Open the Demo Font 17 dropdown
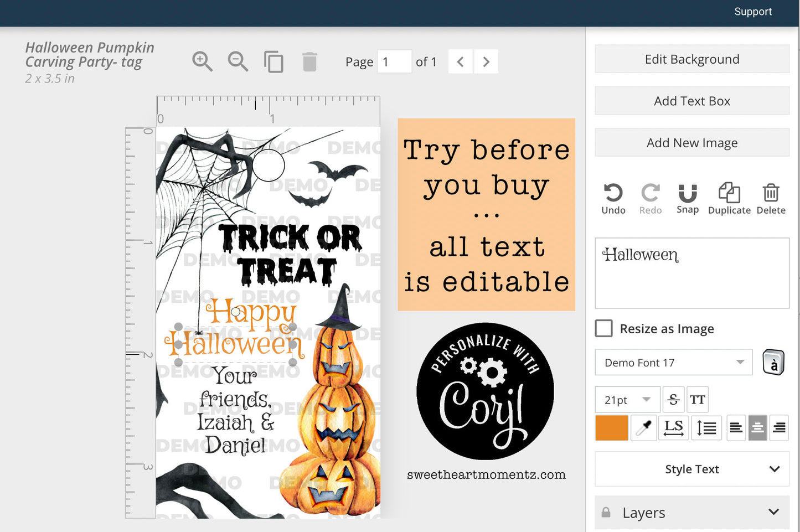The image size is (800, 532). (673, 363)
